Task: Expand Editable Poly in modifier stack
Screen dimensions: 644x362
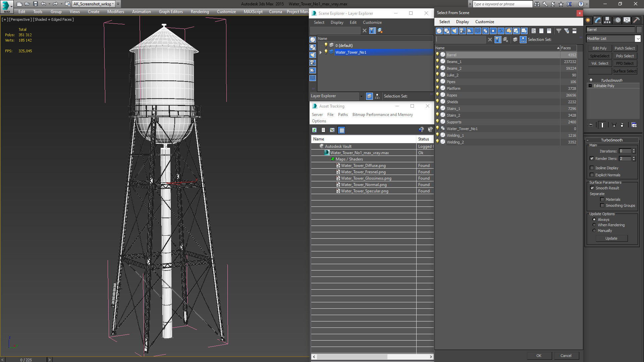Action: coord(590,86)
